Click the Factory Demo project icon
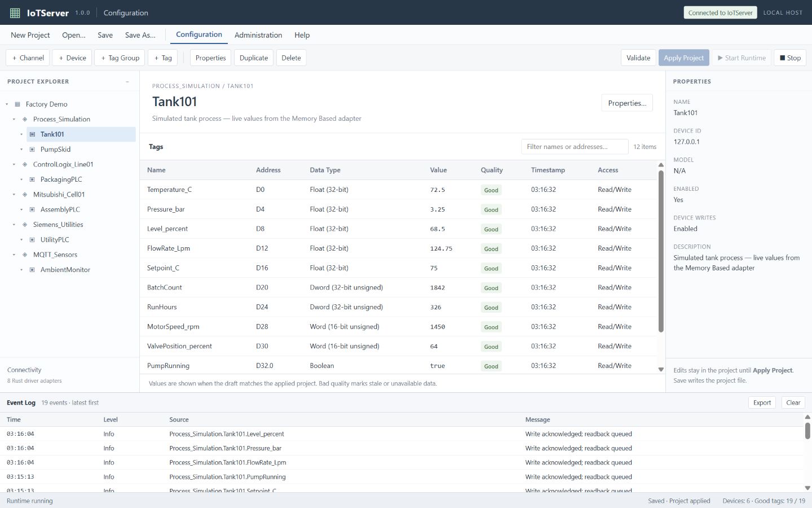Viewport: 812px width, 508px height. tap(17, 104)
